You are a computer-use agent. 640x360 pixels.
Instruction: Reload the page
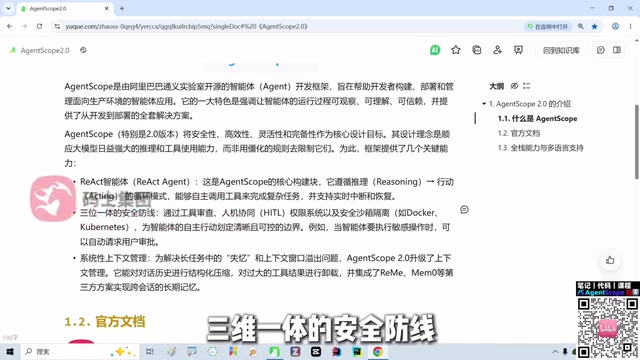click(39, 26)
